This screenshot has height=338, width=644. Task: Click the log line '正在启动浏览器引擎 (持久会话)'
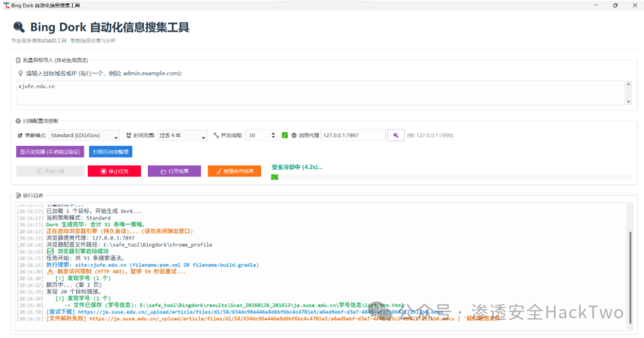click(119, 231)
